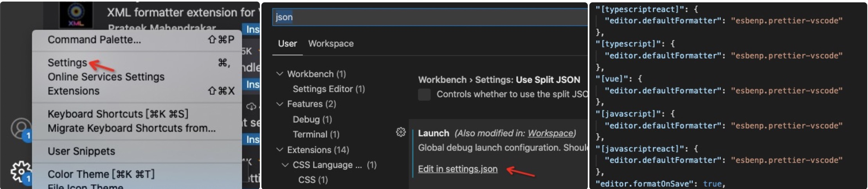This screenshot has width=868, height=189.
Task: Click the XML formatter extension icon
Action: [76, 15]
